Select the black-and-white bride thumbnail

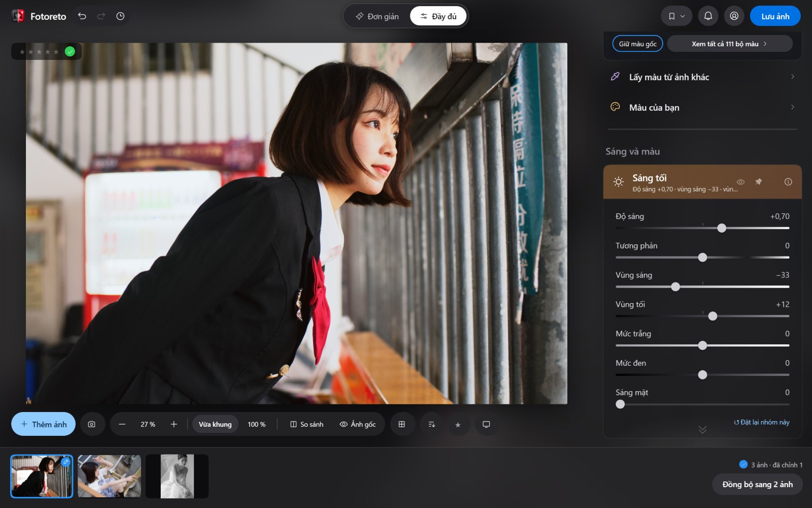(x=177, y=477)
